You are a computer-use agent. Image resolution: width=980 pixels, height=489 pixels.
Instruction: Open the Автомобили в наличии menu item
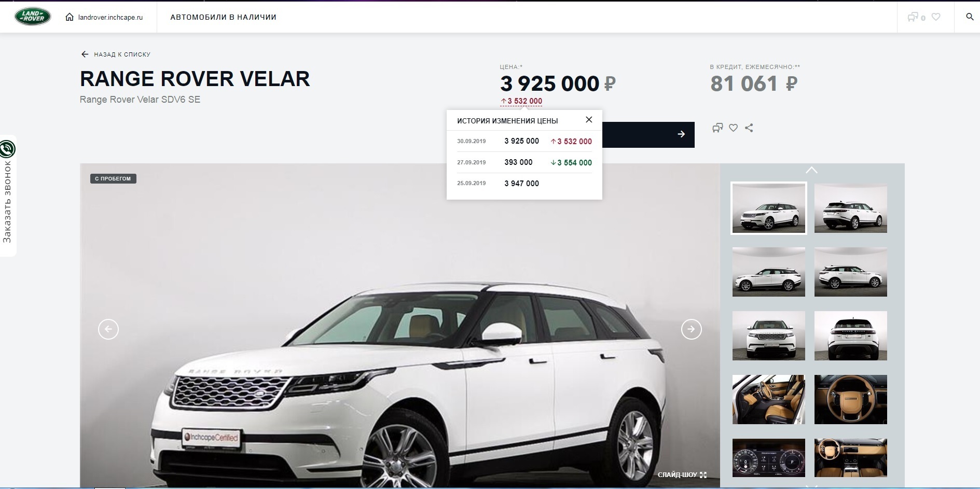coord(223,17)
